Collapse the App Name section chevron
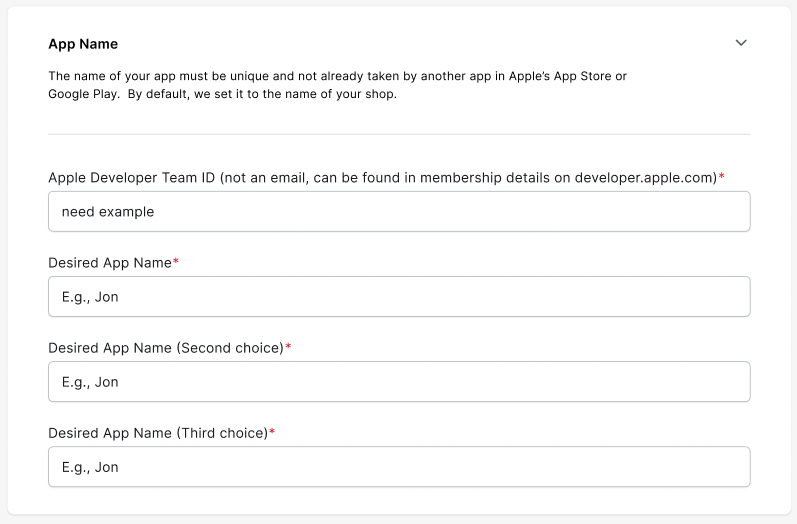Screen dimensions: 797x524 tap(741, 43)
